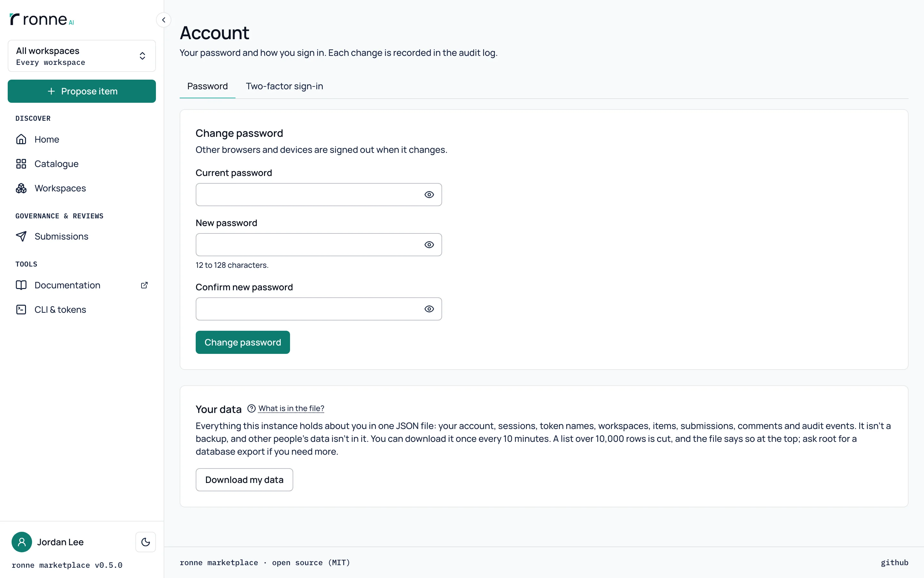Click the Workspaces cubes icon

coord(21,188)
